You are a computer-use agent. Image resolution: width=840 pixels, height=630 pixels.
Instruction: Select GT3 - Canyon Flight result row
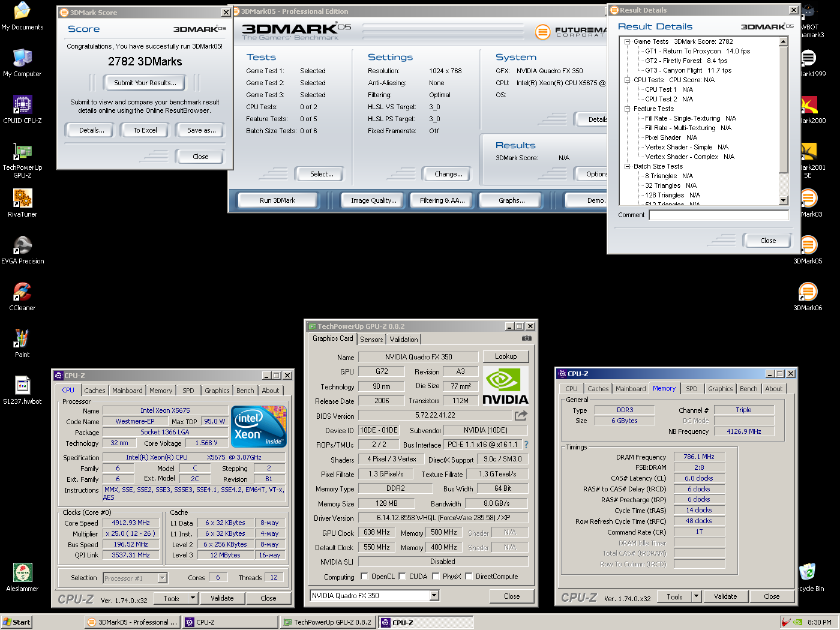pos(688,70)
